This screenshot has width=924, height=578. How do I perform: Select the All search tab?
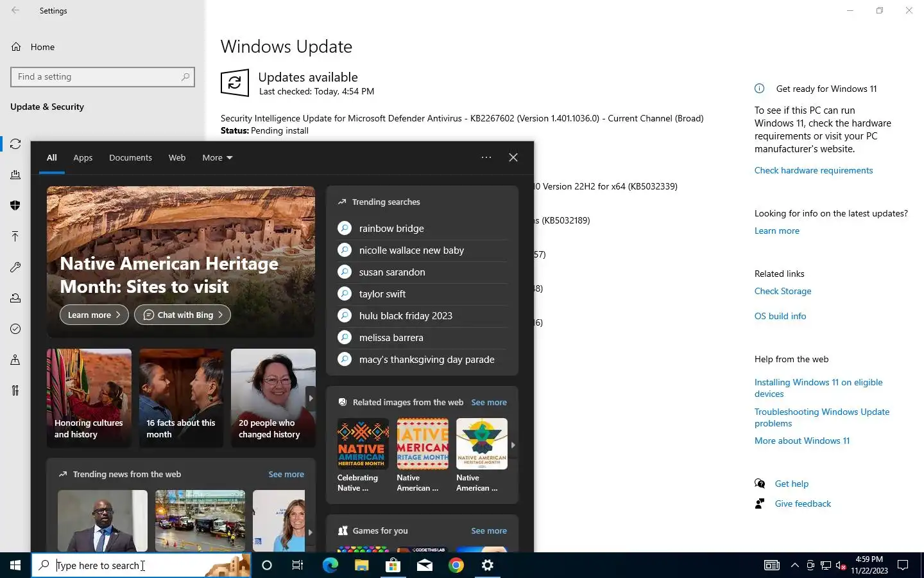click(52, 157)
